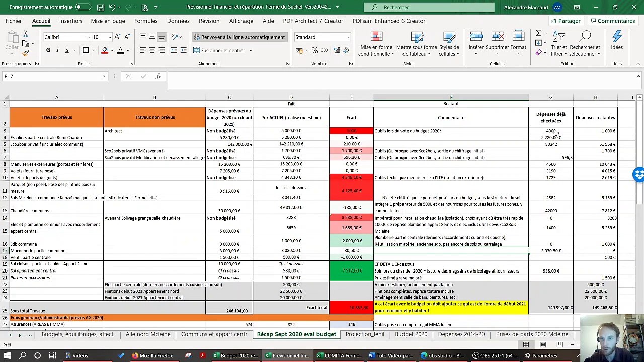Open the Fichier menu
The width and height of the screenshot is (644, 362).
[14, 21]
